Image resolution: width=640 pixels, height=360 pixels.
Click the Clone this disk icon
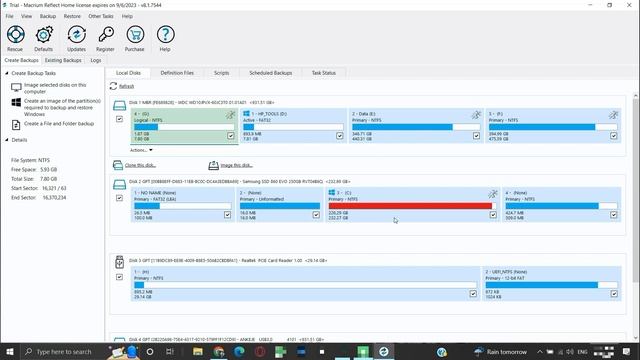tap(118, 165)
